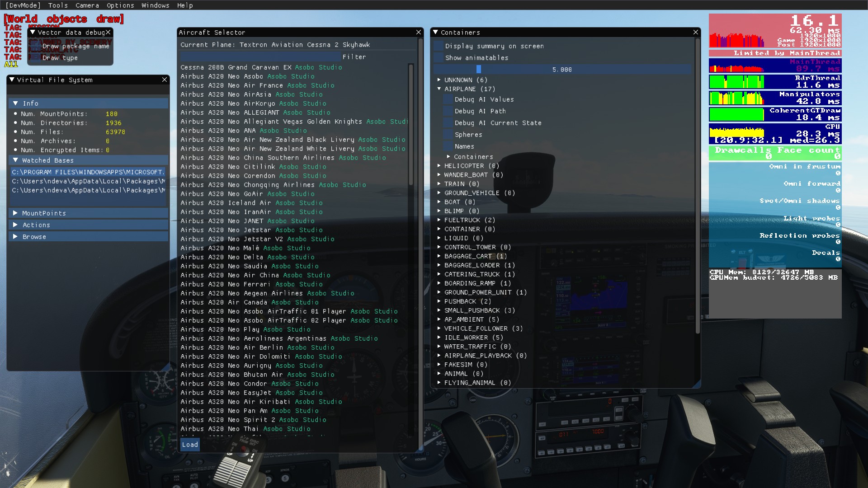The width and height of the screenshot is (868, 488).
Task: Toggle Spheres checkbox
Action: [448, 135]
